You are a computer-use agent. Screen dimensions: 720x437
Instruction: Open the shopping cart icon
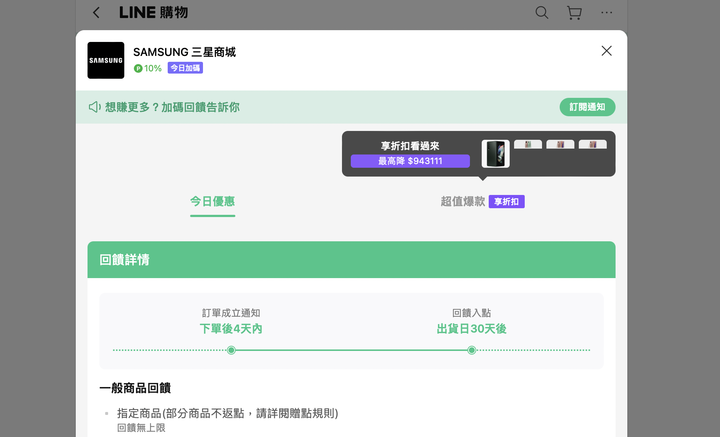[x=574, y=12]
